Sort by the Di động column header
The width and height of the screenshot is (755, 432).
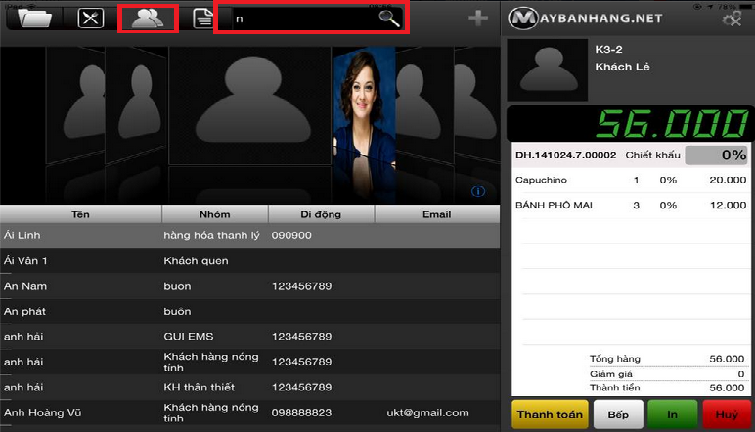tap(321, 214)
